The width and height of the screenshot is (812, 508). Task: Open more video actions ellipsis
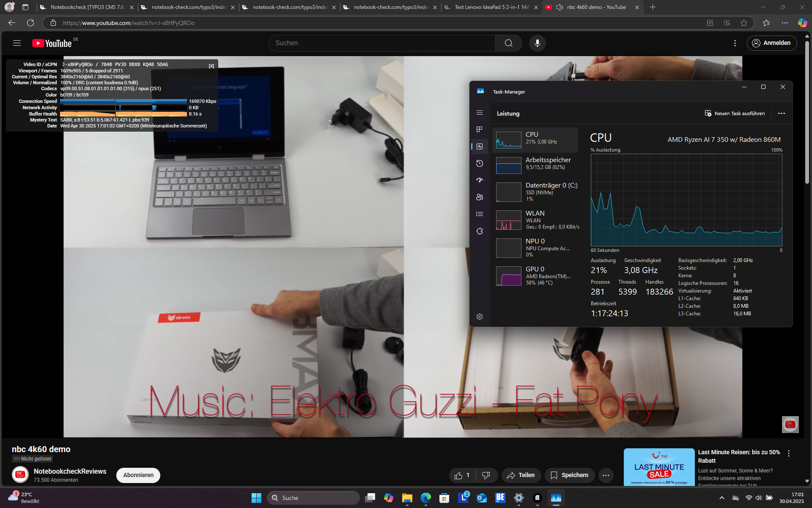tap(606, 475)
